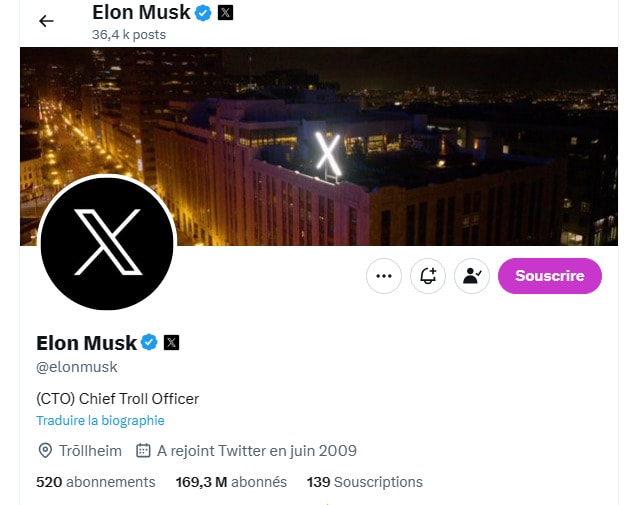This screenshot has width=635, height=505.
Task: Click the X affiliation badge in header
Action: pyautogui.click(x=226, y=13)
